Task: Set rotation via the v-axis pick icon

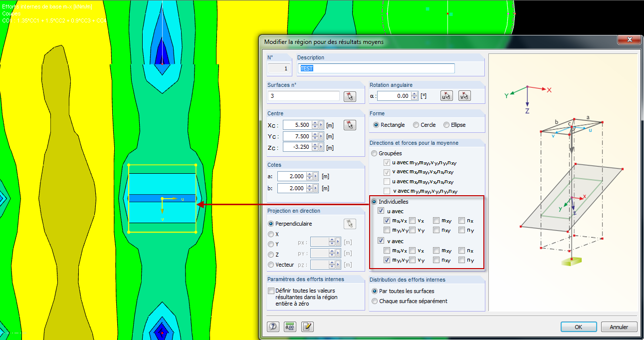Action: pyautogui.click(x=464, y=95)
